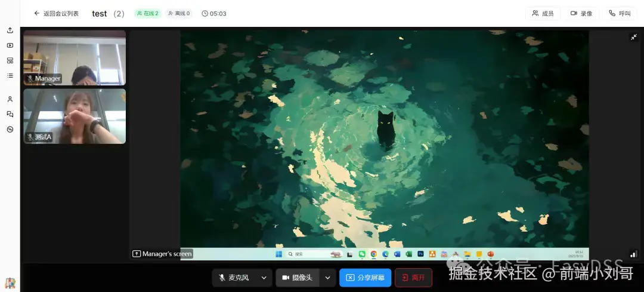Click Word icon in shared taskbar

pos(397,254)
